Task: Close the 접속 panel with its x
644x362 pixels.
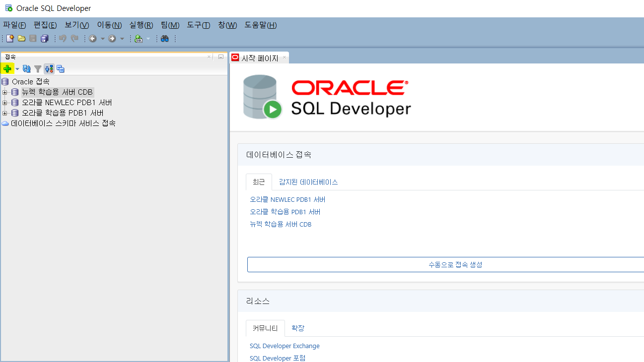Action: tap(209, 57)
